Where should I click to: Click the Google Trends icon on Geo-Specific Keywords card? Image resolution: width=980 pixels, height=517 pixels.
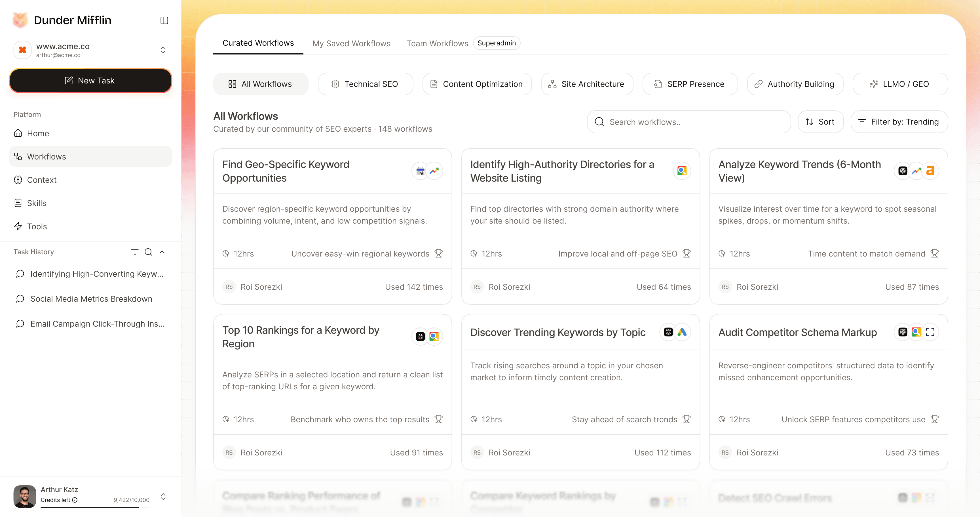tap(434, 171)
